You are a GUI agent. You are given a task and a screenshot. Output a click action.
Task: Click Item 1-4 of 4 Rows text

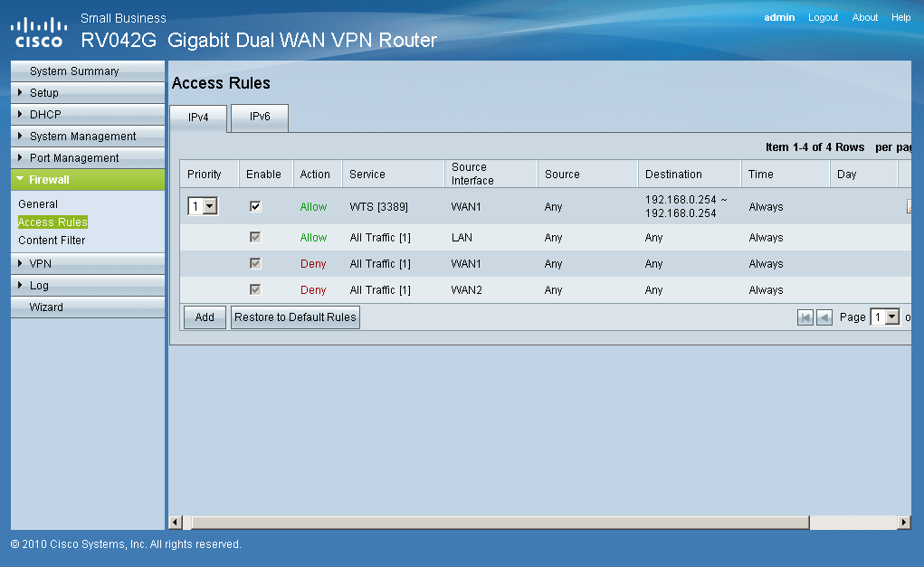coord(814,147)
